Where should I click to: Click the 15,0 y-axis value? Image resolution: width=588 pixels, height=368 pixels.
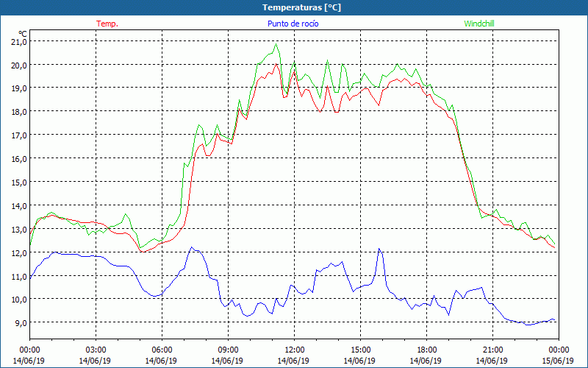coord(19,182)
